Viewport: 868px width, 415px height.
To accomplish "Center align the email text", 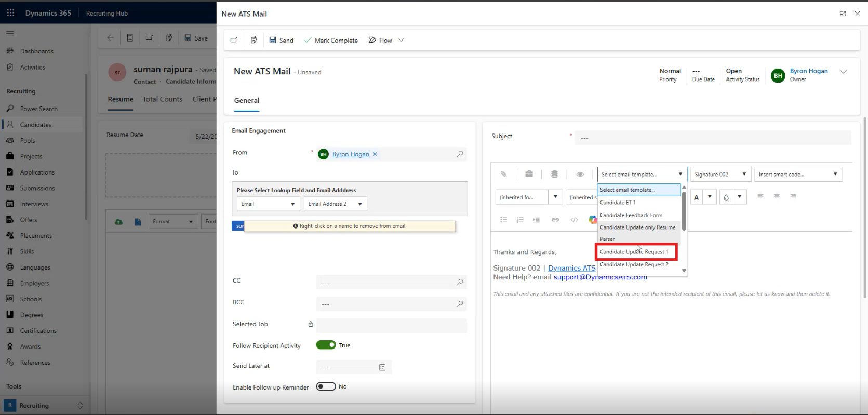I will (x=777, y=197).
